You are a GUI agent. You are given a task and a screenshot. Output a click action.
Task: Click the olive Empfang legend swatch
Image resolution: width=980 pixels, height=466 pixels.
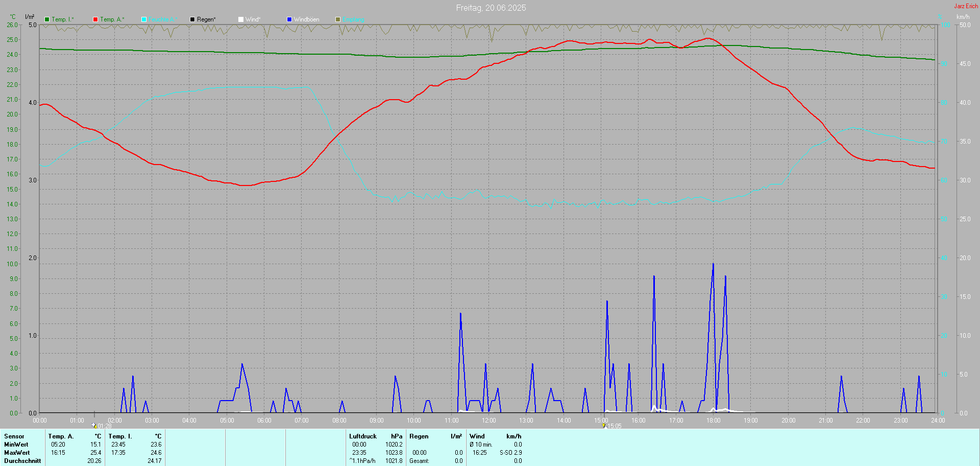tap(338, 19)
